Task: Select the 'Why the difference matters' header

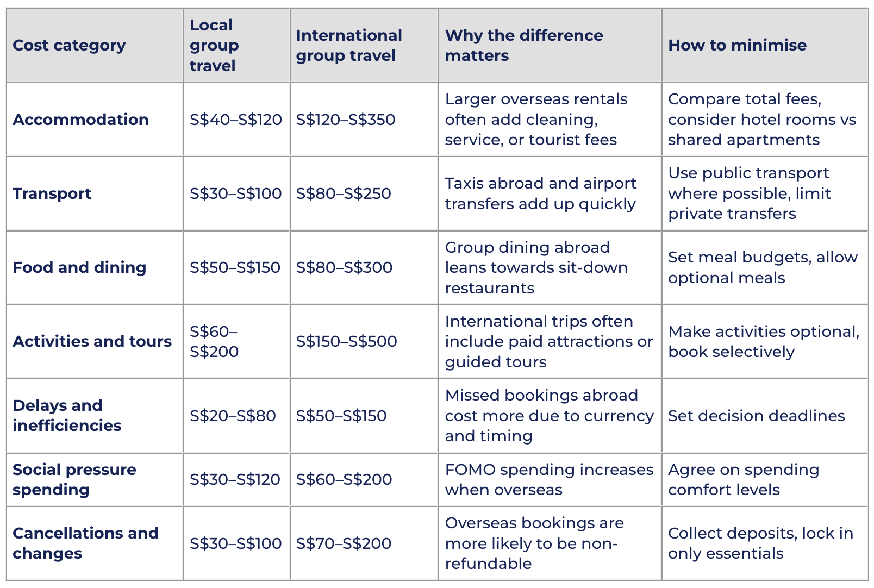Action: 550,45
